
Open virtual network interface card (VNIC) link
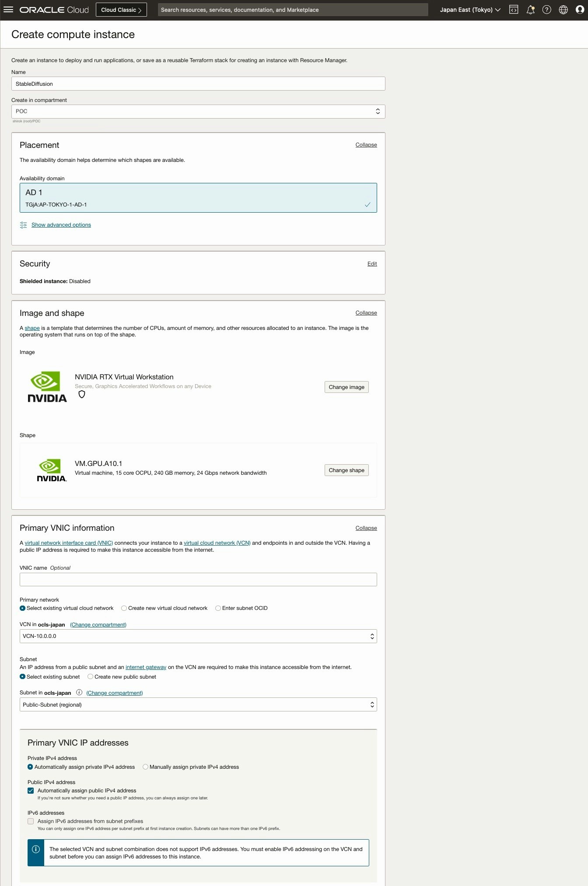tap(69, 543)
